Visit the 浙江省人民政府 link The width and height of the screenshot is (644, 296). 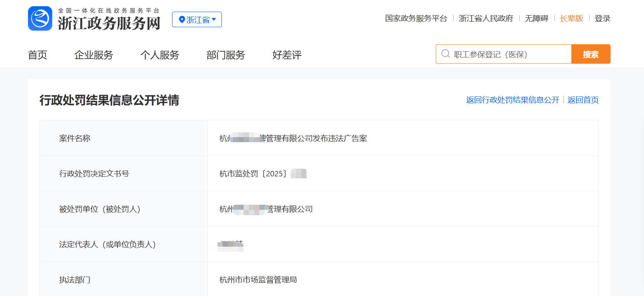coord(486,18)
